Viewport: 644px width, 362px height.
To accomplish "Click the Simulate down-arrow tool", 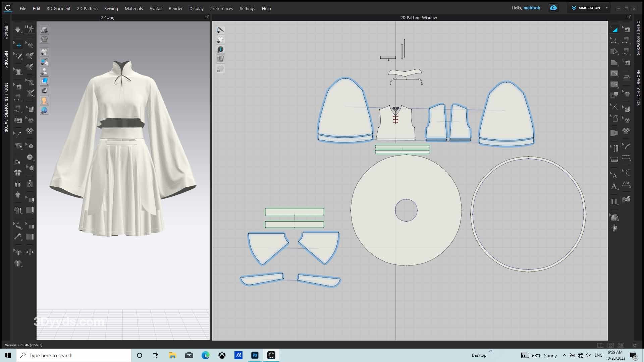I will coord(18,29).
